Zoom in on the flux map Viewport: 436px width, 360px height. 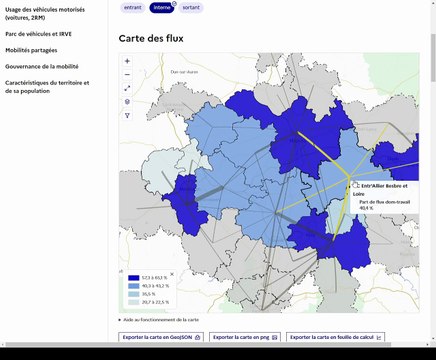(x=127, y=61)
